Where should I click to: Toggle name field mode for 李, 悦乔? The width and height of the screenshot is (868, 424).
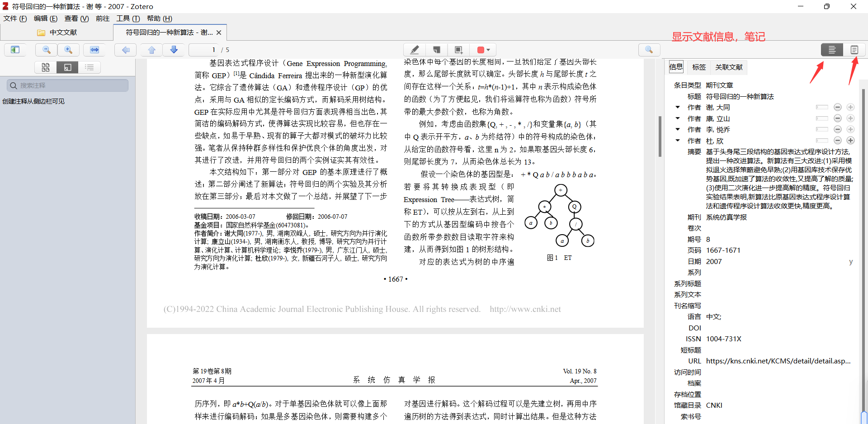[822, 129]
